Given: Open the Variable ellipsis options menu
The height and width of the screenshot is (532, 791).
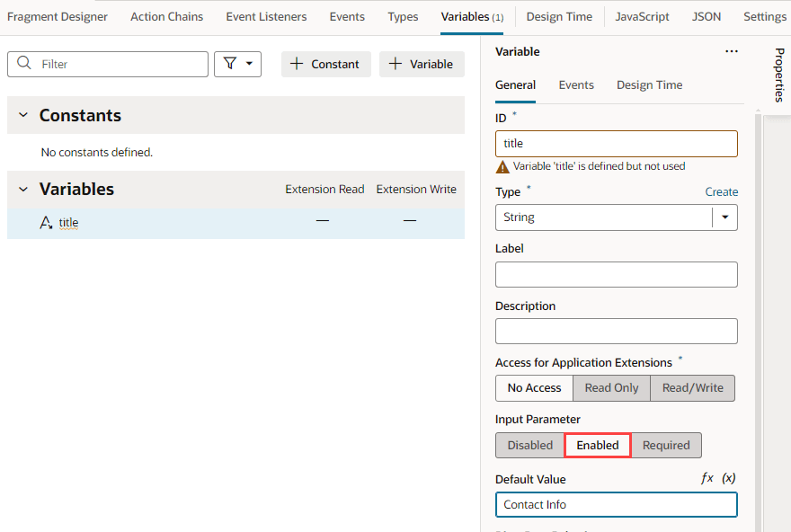Looking at the screenshot, I should [731, 51].
